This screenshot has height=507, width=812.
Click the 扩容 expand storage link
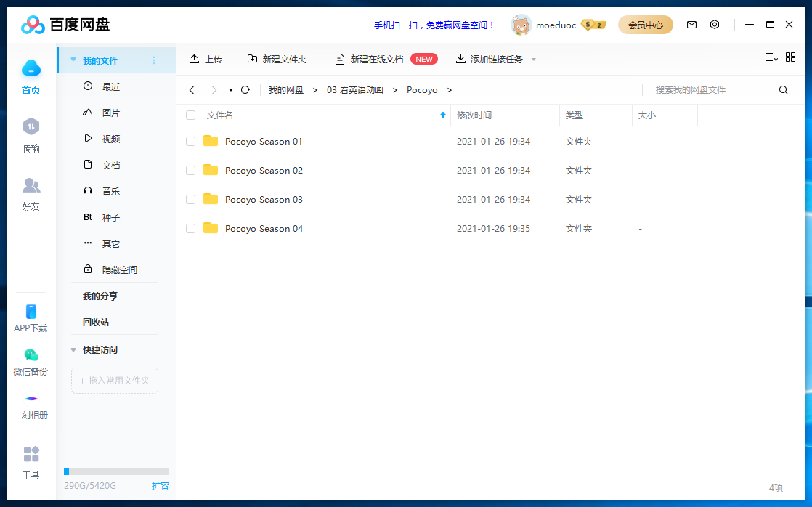[x=161, y=485]
